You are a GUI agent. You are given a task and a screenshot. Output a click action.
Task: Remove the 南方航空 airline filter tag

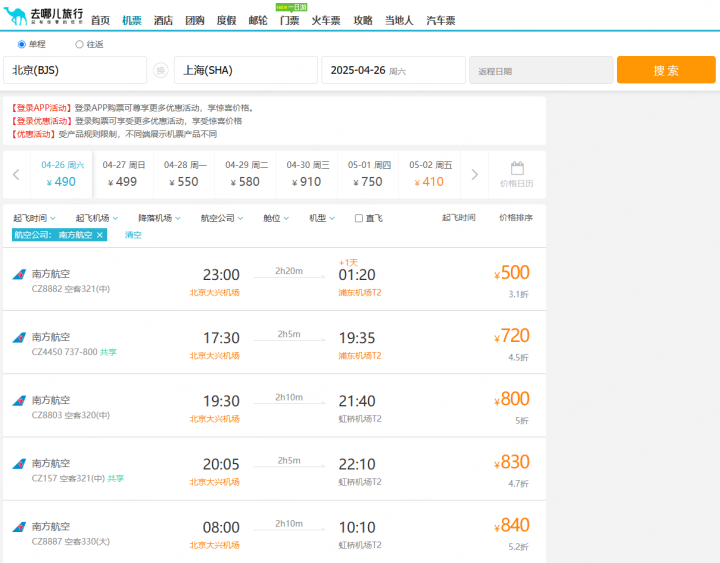100,235
